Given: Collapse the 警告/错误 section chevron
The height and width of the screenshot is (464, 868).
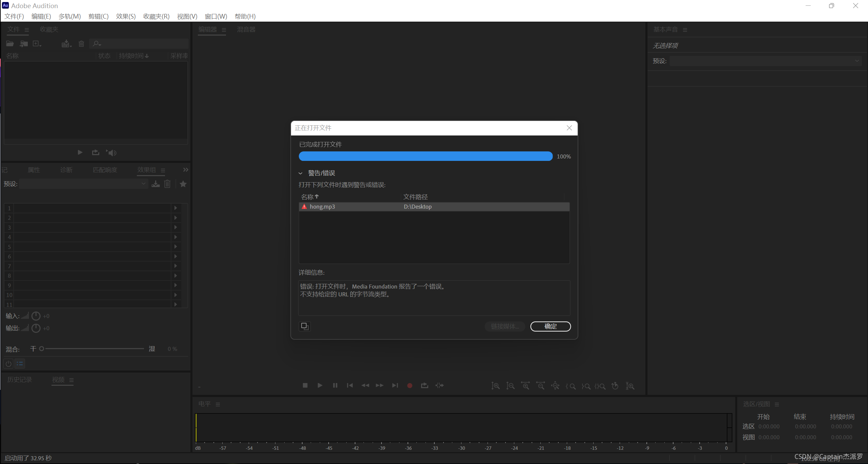Looking at the screenshot, I should click(x=301, y=173).
